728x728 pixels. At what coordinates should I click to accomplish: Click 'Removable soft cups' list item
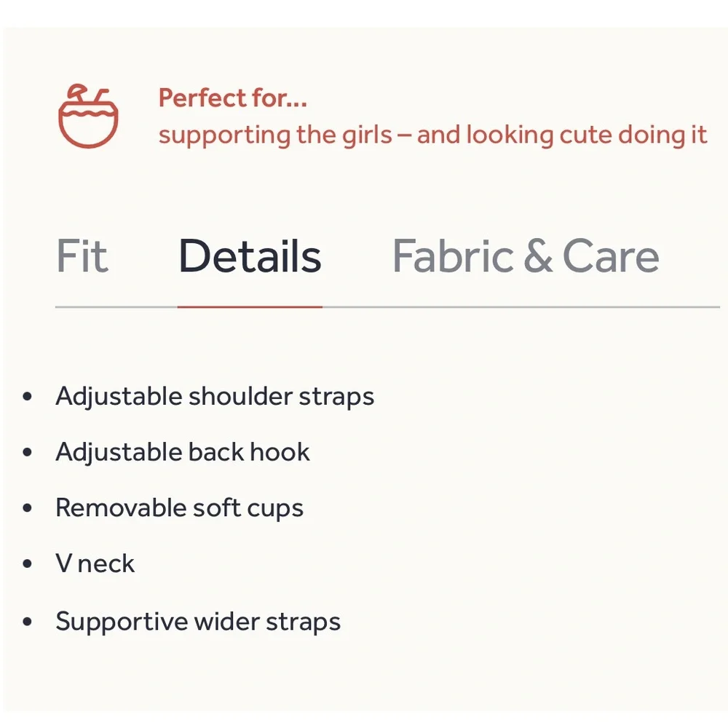pyautogui.click(x=179, y=508)
